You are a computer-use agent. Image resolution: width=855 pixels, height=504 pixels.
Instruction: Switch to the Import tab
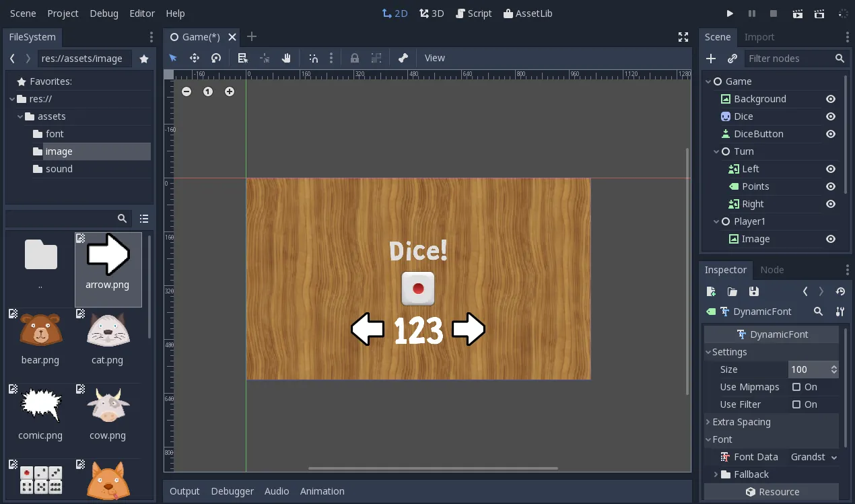[759, 37]
